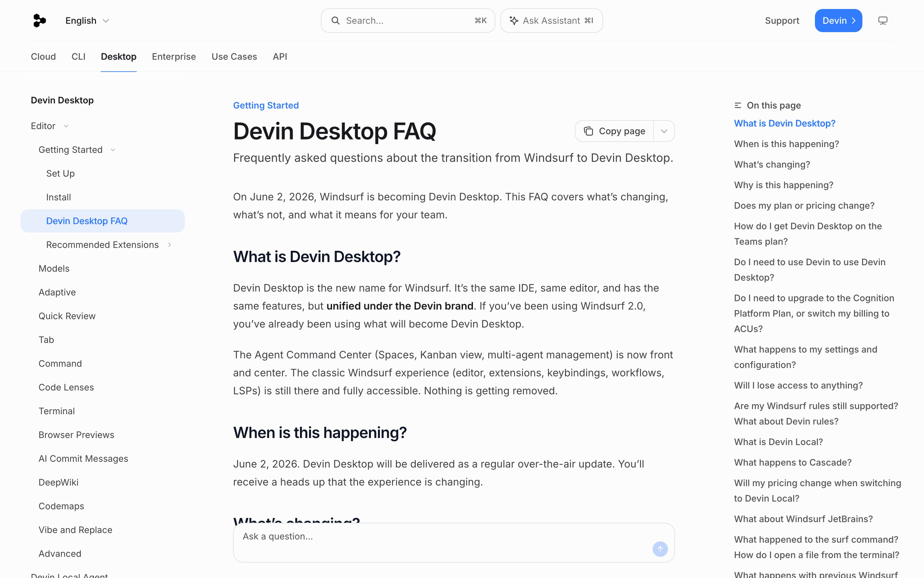Jump to Will I lose access to anything?
Screen dimensions: 924x578
click(x=798, y=385)
